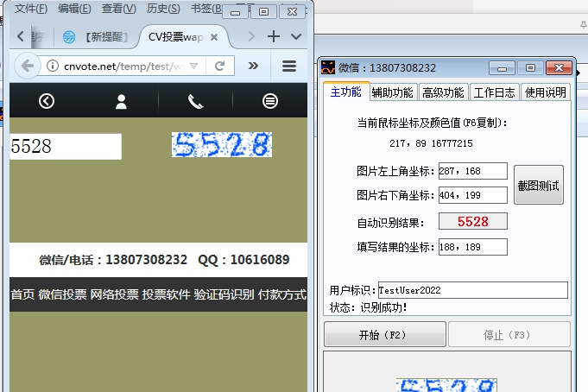This screenshot has height=392, width=588.
Task: Click the 微信/电话：13807308232 contact text
Action: [x=113, y=260]
